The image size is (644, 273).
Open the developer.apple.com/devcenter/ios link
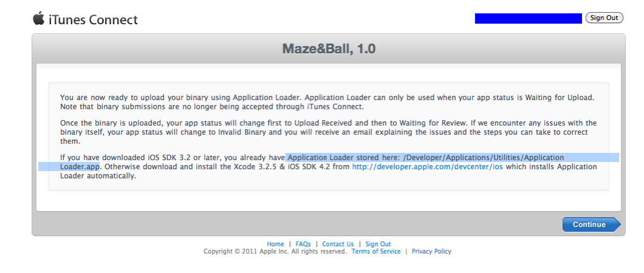coord(427,167)
